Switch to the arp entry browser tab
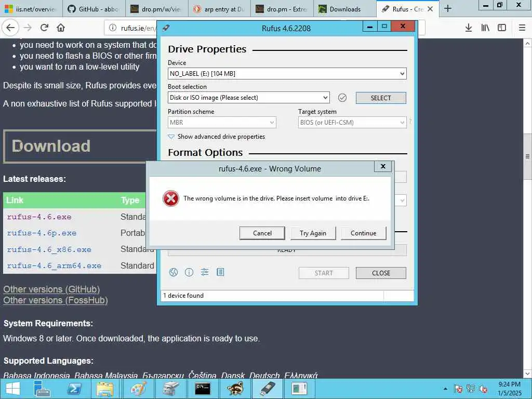This screenshot has width=532, height=399. point(220,9)
